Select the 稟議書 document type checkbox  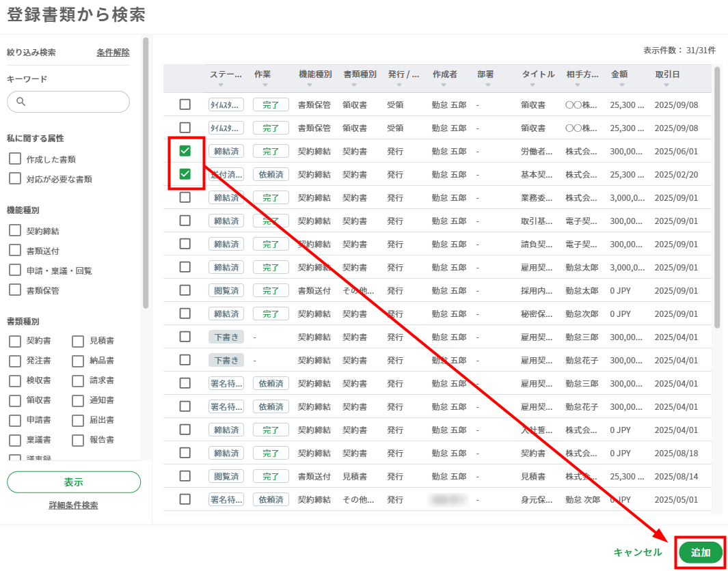click(15, 440)
